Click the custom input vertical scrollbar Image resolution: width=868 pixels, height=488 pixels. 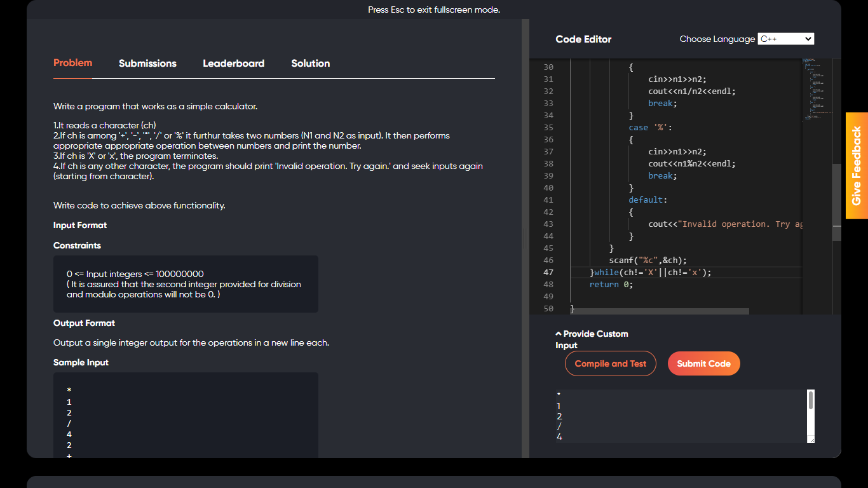811,401
